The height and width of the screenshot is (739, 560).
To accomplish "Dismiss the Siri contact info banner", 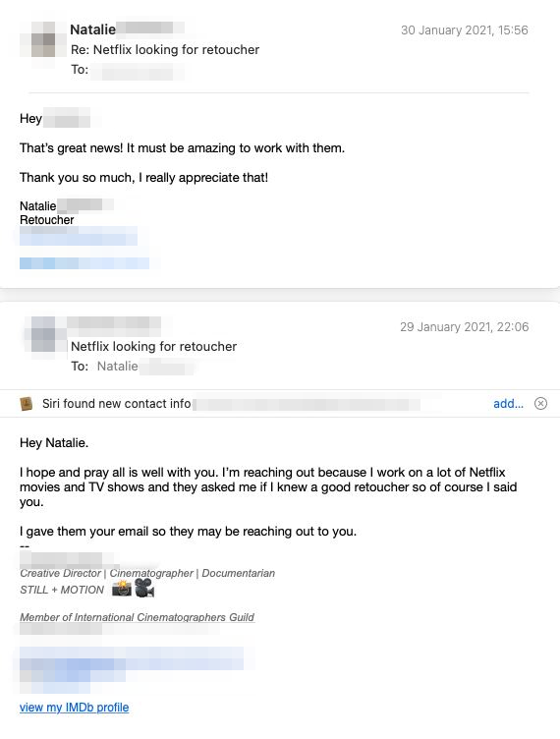I will [540, 404].
